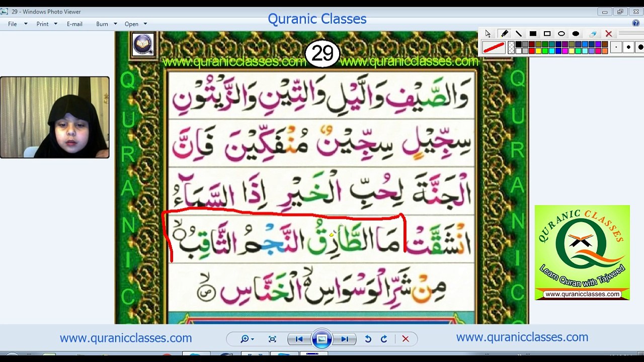644x362 pixels.
Task: Pick the bright green color swatch
Action: (544, 51)
